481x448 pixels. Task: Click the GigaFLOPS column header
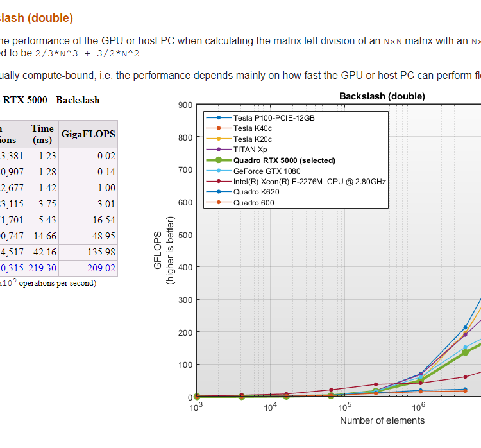tap(88, 134)
